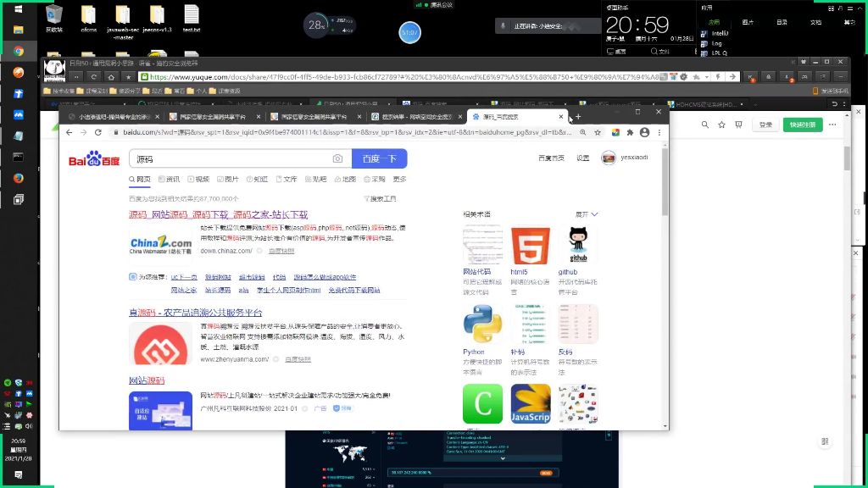Switch to first Chrome tab 小迪渗透吧
Screen dimensions: 868x488
(114, 117)
